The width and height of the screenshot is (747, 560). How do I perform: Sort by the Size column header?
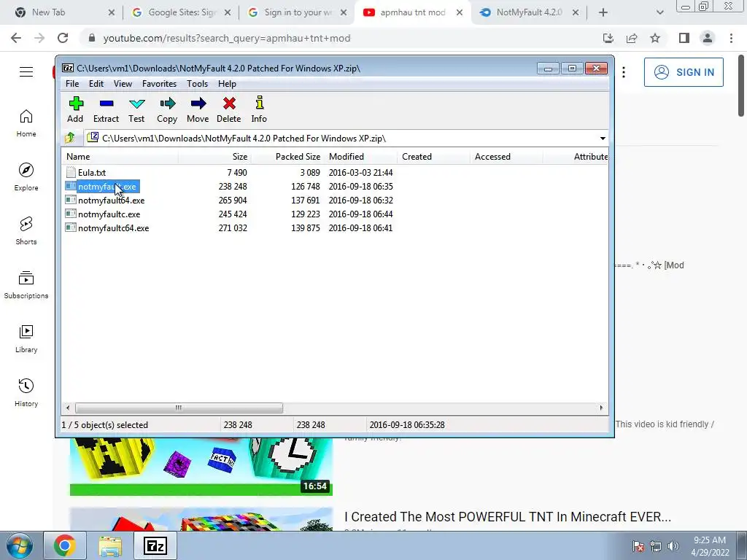click(215, 157)
